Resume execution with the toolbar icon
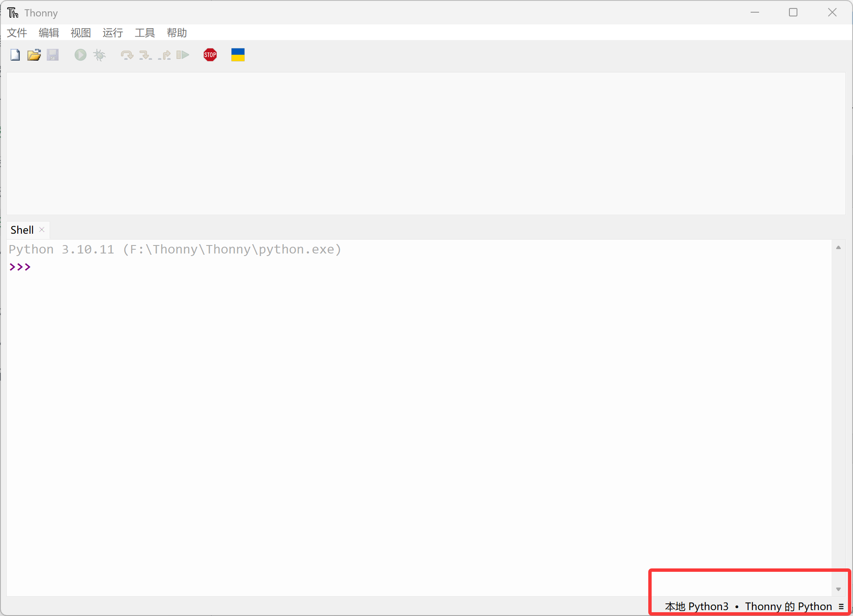The height and width of the screenshot is (616, 853). coord(183,55)
